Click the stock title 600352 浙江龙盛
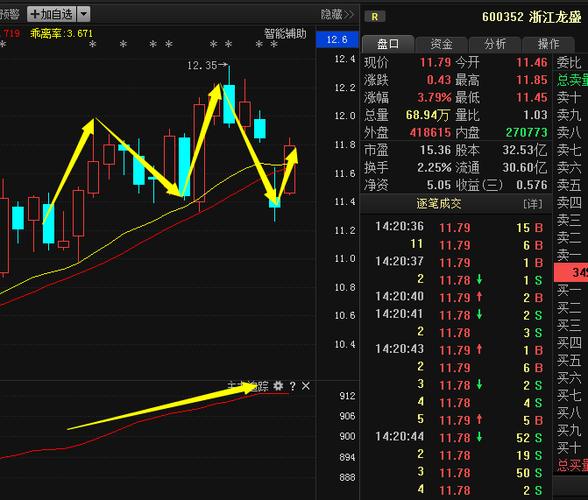 coord(531,17)
